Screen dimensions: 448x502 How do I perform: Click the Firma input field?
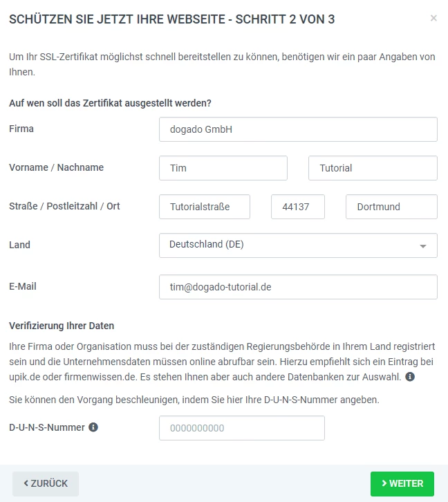pyautogui.click(x=298, y=129)
